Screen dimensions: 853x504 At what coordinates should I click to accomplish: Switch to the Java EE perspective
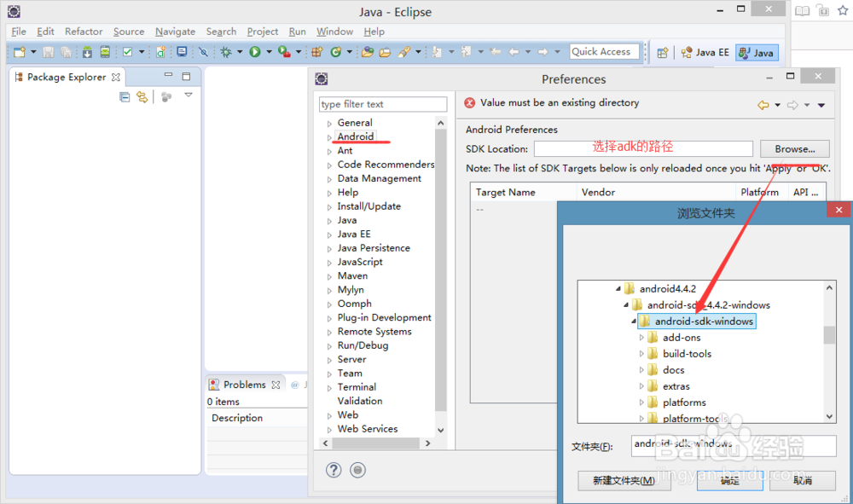coord(705,53)
